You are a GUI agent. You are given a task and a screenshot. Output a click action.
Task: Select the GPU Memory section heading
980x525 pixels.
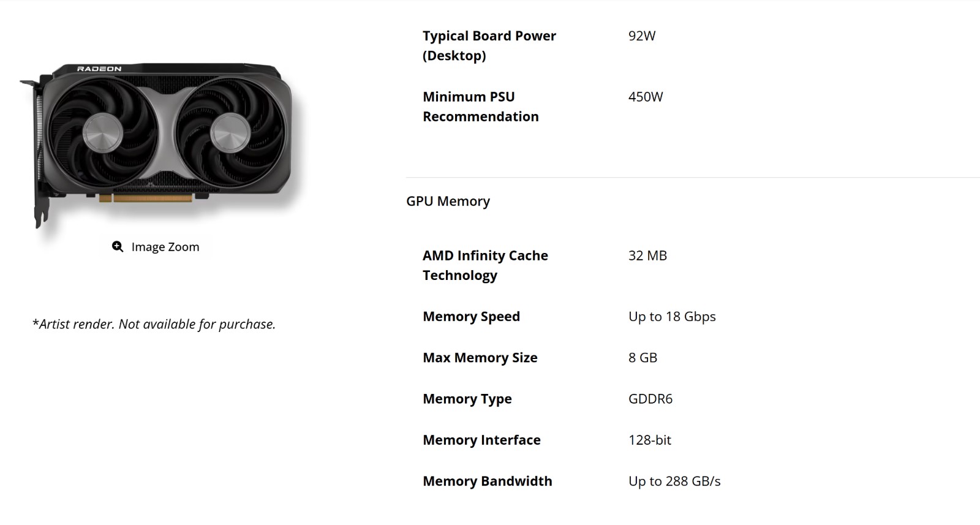[x=448, y=202]
